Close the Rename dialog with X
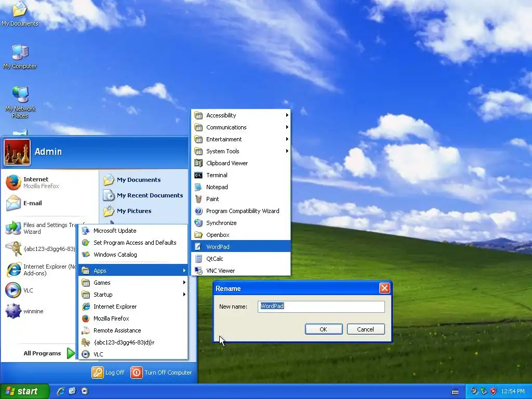The image size is (532, 399). click(384, 288)
